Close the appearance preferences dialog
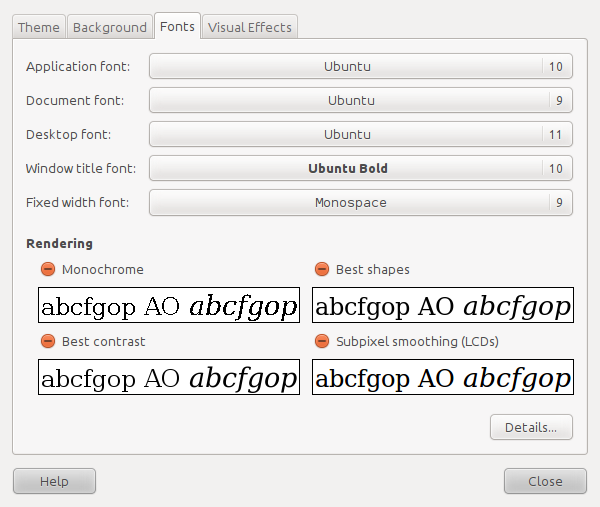The image size is (600, 507). coord(545,481)
